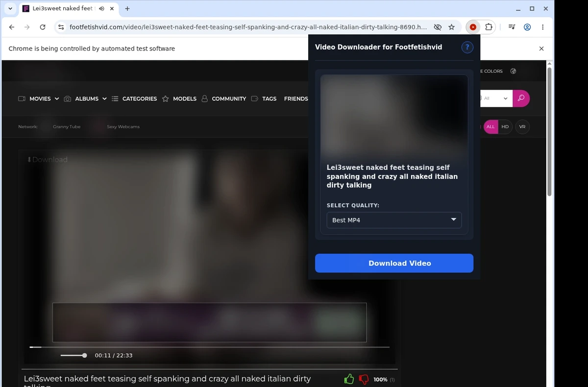This screenshot has width=588, height=387.
Task: Click the 00:11 / 22:33 time display
Action: point(114,355)
